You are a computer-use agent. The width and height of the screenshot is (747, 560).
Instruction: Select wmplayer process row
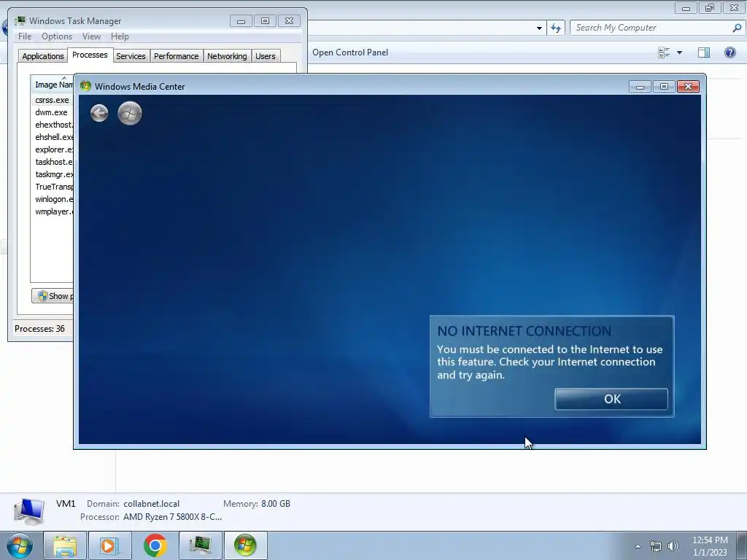53,211
